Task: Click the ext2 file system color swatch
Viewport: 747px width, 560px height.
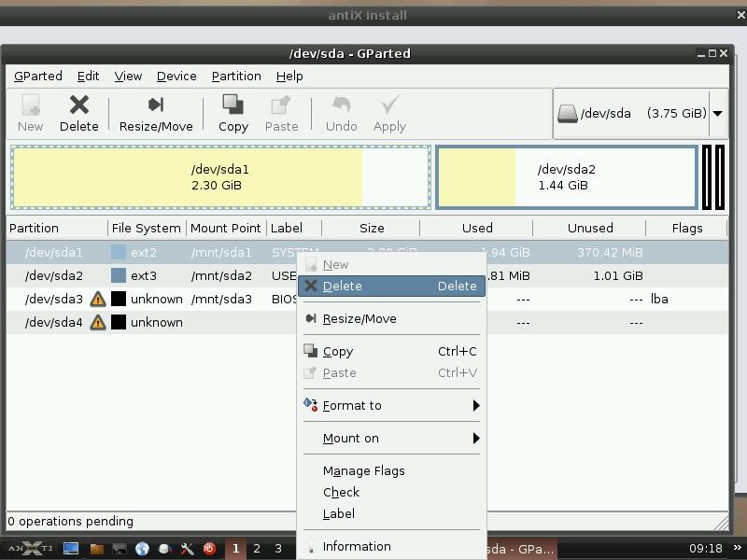Action: [x=119, y=252]
